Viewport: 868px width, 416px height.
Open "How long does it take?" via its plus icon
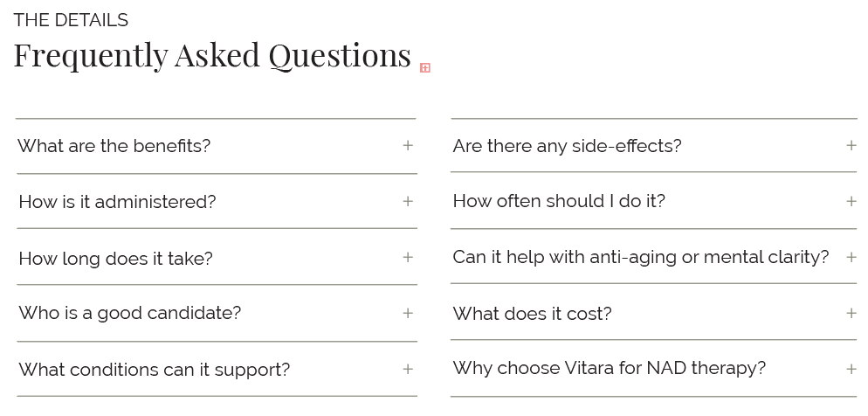(x=408, y=257)
